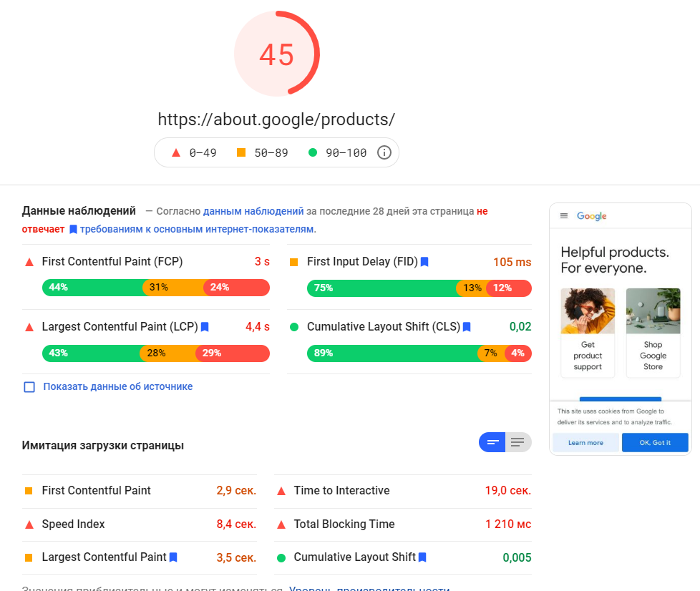
Task: Click the FCP value "3 s"
Action: tap(262, 262)
